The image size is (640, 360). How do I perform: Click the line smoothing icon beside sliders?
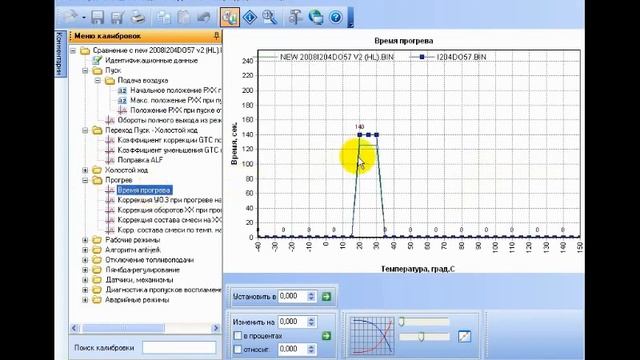point(464,336)
